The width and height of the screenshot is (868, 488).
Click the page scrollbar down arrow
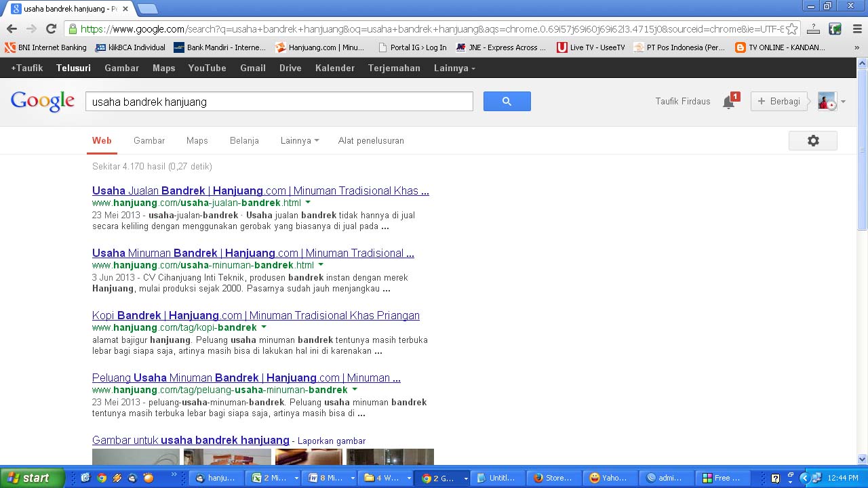(x=863, y=459)
